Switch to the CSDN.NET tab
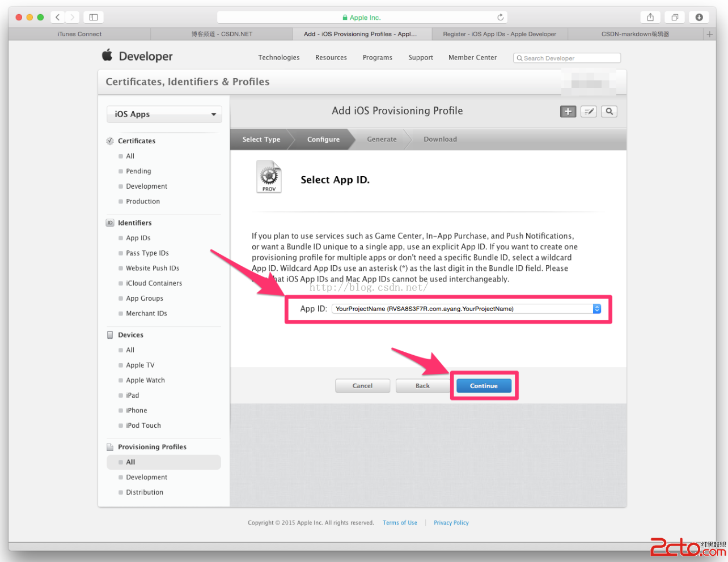728x562 pixels. pyautogui.click(x=222, y=34)
